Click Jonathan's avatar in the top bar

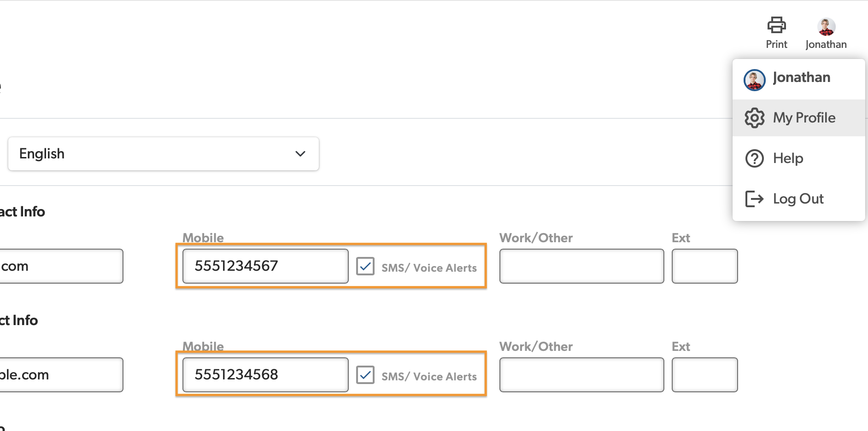click(826, 27)
